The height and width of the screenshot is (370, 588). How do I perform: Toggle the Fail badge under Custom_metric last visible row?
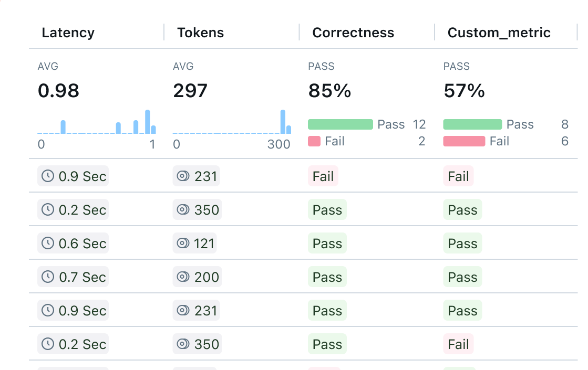pos(458,344)
